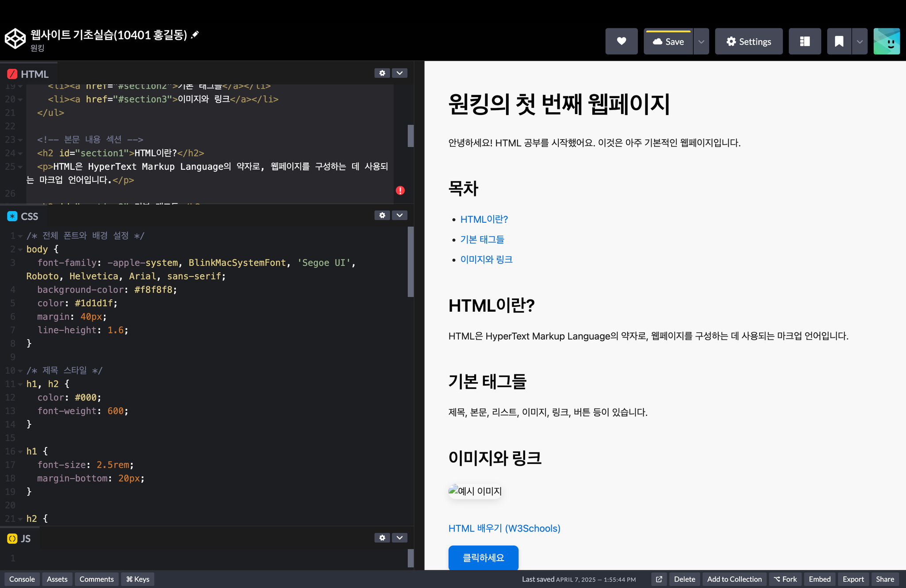This screenshot has width=906, height=588.
Task: Open user avatar menu
Action: (x=887, y=41)
